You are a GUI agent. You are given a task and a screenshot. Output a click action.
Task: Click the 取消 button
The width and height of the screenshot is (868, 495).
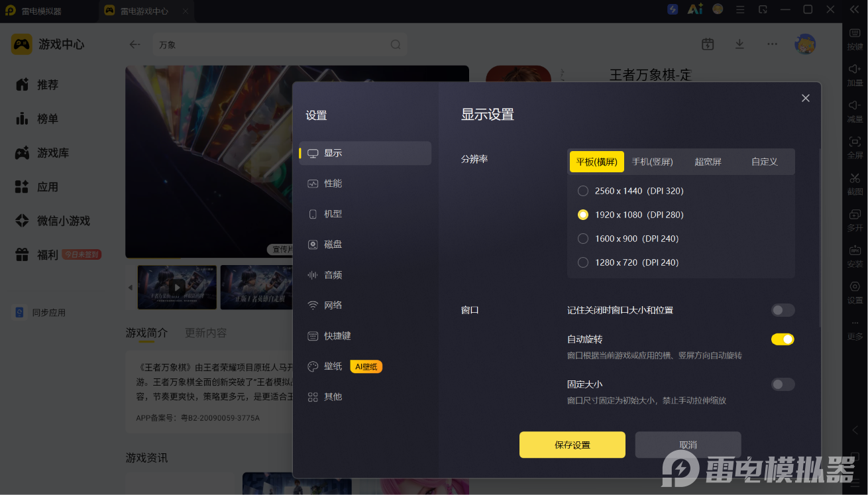[688, 445]
